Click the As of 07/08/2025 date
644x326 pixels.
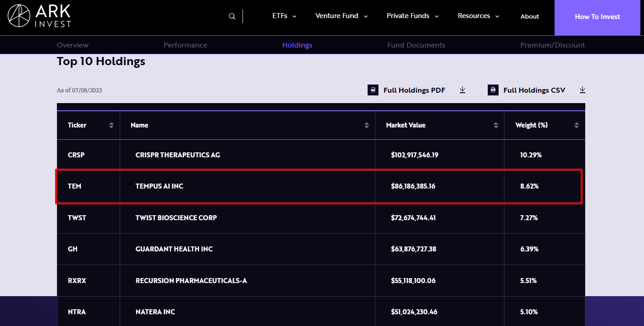click(x=79, y=90)
